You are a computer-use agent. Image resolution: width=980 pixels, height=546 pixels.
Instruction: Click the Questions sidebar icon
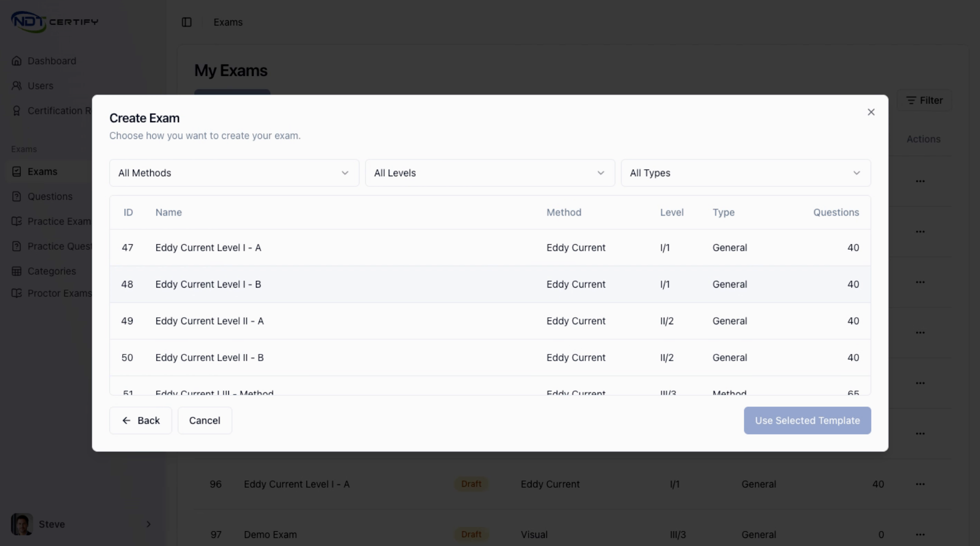[x=17, y=197]
